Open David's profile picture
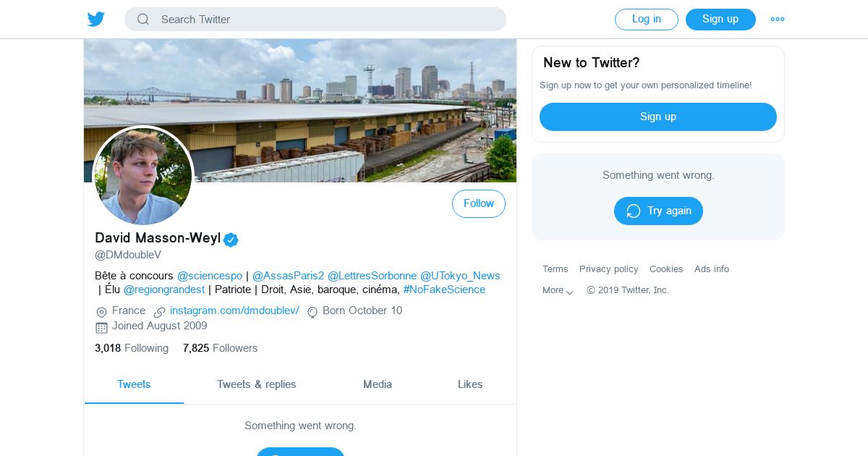The image size is (868, 456). [x=143, y=176]
